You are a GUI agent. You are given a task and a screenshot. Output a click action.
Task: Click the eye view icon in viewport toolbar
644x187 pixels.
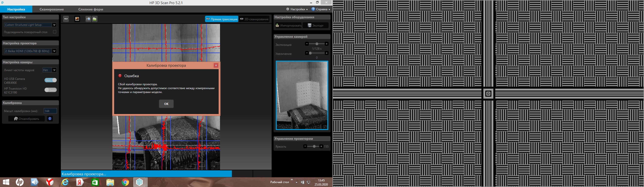coord(66,19)
